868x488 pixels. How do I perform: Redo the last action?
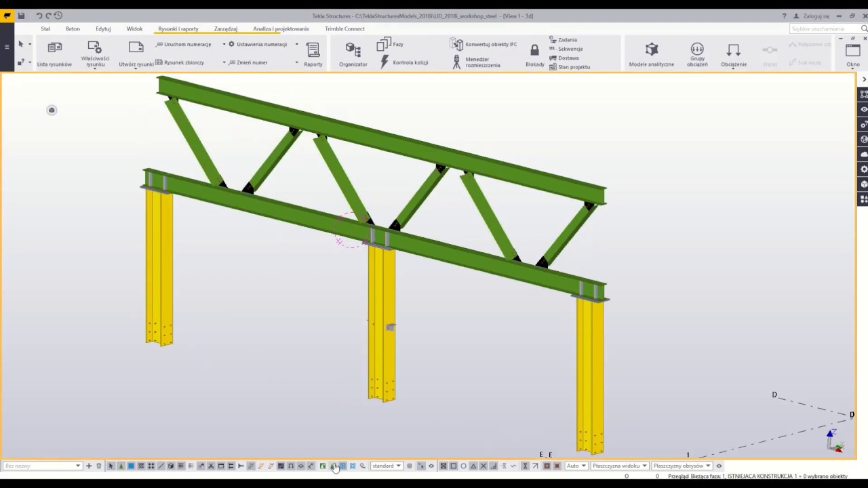[48, 16]
